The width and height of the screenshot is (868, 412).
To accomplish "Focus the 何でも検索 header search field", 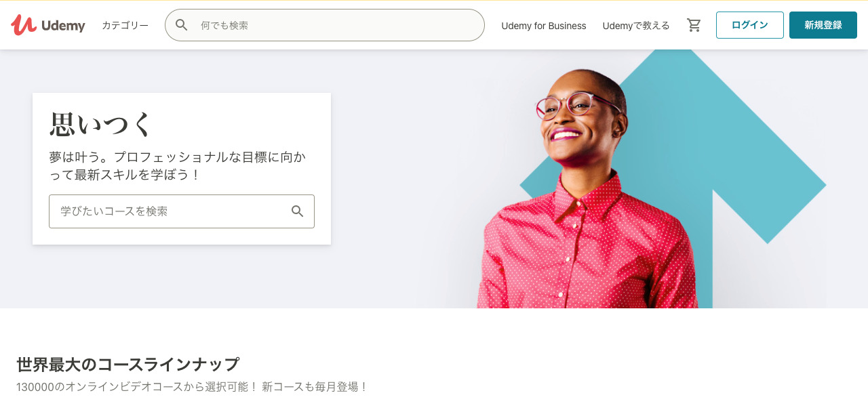I will (x=325, y=25).
